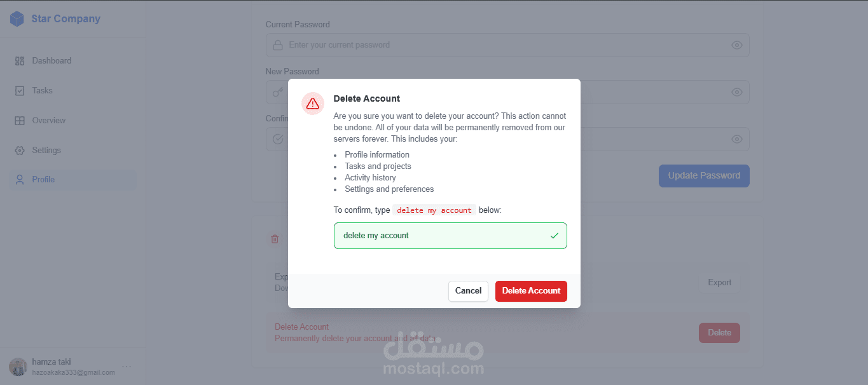Viewport: 868px width, 385px height.
Task: Click the Tasks checkmark icon in sidebar
Action: [20, 91]
